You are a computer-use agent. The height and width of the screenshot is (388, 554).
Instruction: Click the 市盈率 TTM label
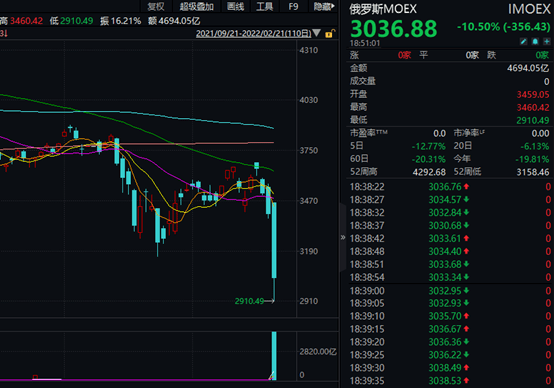[368, 133]
